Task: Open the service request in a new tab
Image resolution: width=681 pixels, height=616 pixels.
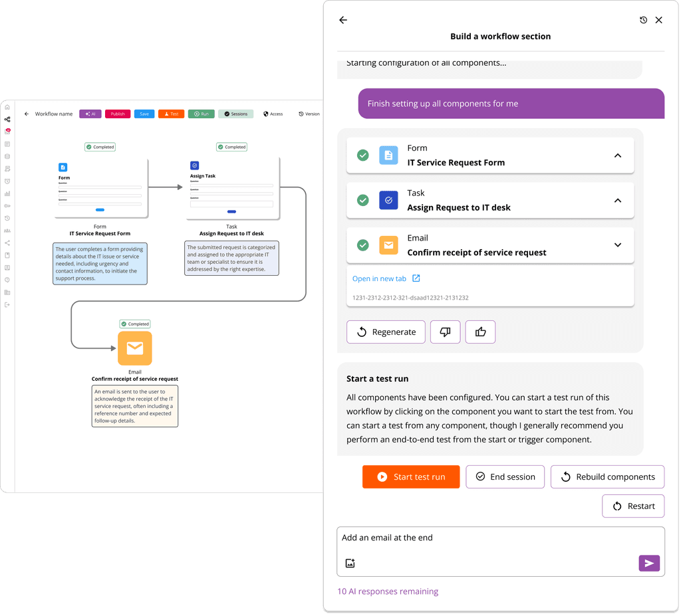Action: point(386,278)
